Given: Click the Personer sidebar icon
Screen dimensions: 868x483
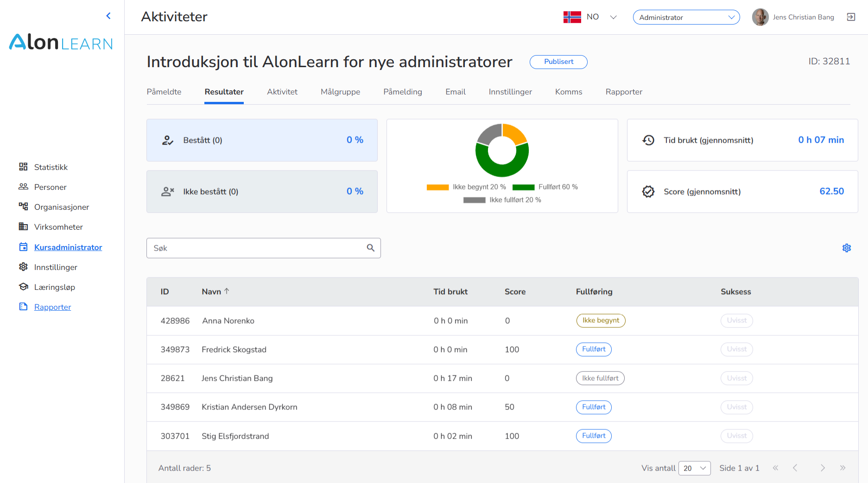Looking at the screenshot, I should 23,187.
